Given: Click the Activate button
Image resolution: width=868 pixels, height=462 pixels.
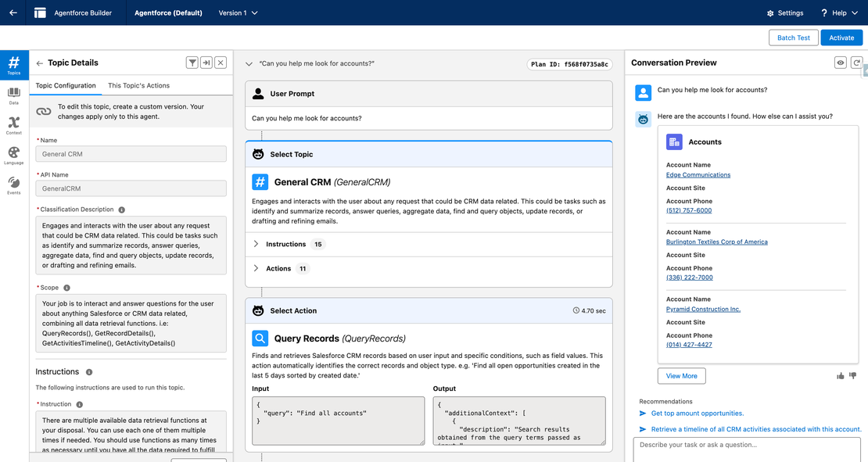Looking at the screenshot, I should tap(841, 37).
